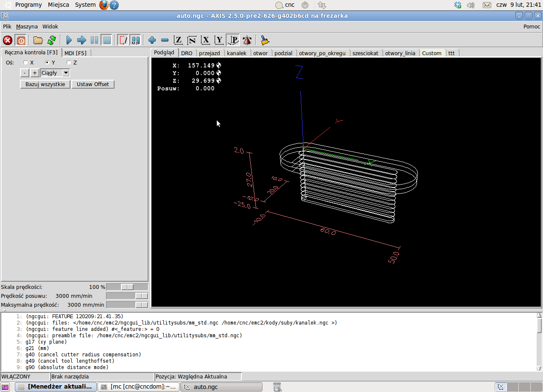Step to the next line with the arrow icon

[x=81, y=40]
